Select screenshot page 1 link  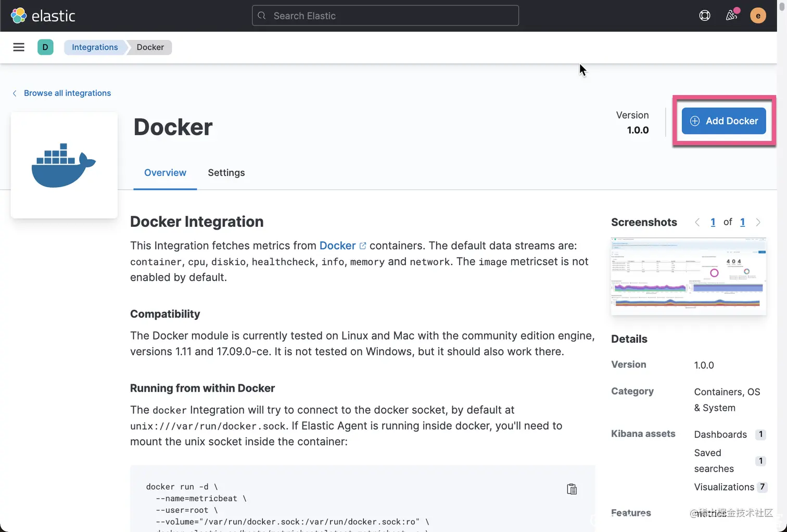tap(713, 222)
